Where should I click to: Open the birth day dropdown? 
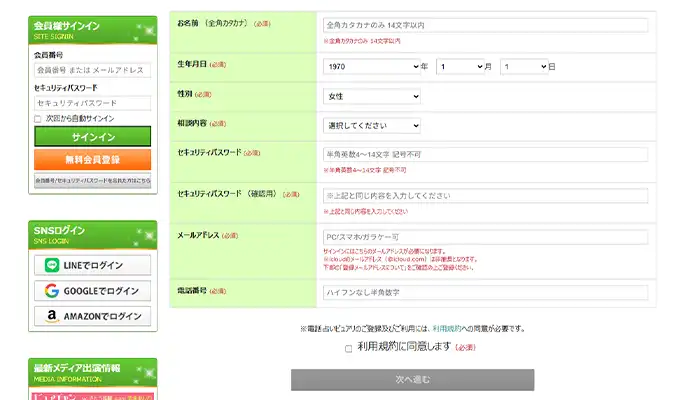coord(524,67)
